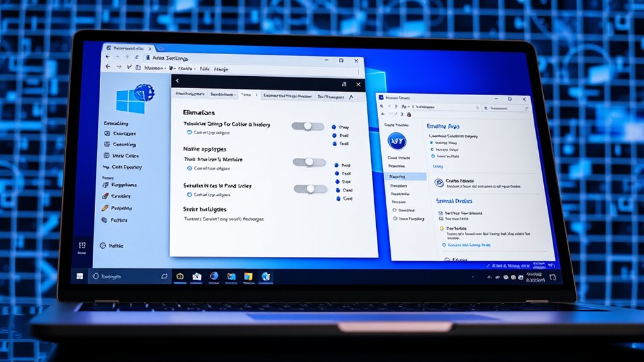Toggle the second switch in middle section
Viewport: 644px width, 362px height.
[x=308, y=162]
